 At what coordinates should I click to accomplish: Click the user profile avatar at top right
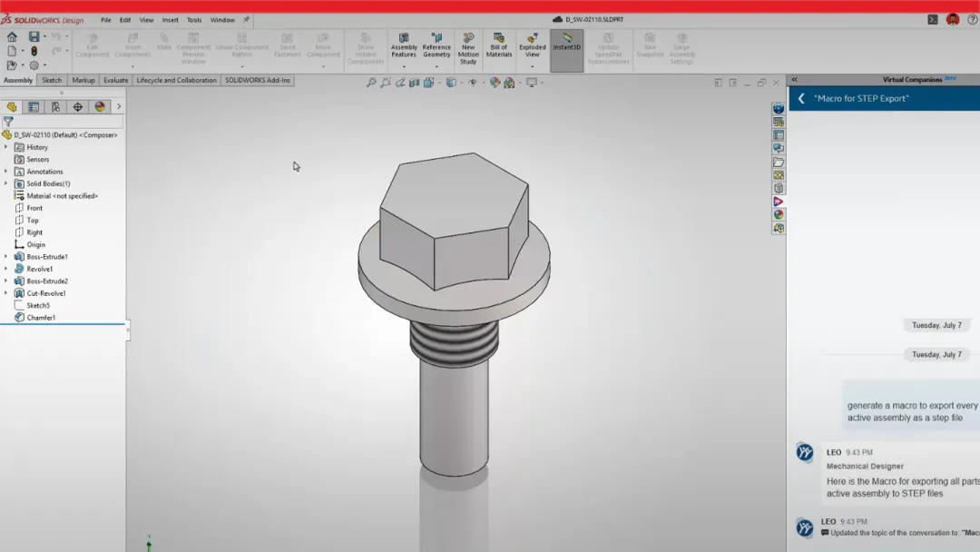(953, 19)
